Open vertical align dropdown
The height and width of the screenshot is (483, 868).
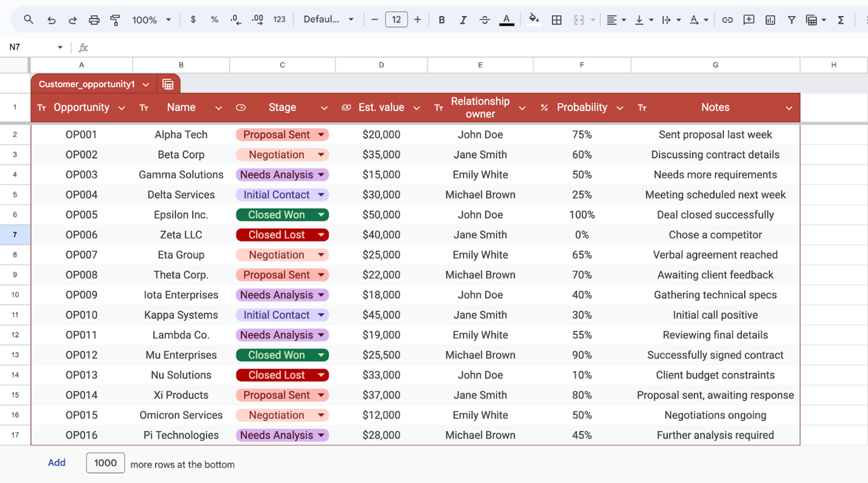[x=644, y=20]
